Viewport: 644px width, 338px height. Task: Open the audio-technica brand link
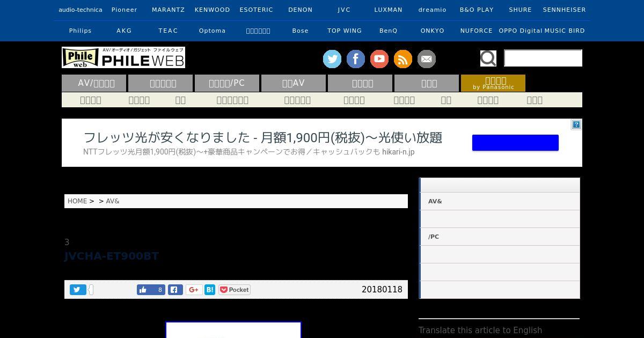click(80, 10)
